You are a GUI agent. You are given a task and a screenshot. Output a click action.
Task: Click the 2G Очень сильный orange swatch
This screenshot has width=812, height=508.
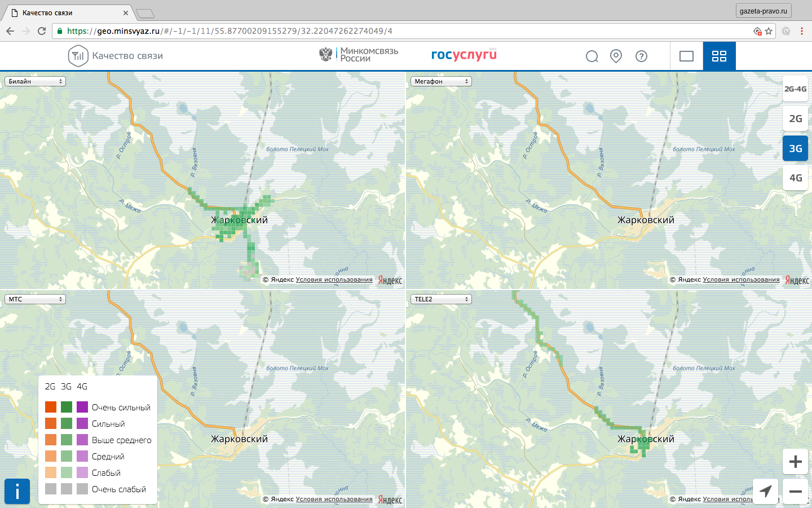tap(51, 407)
